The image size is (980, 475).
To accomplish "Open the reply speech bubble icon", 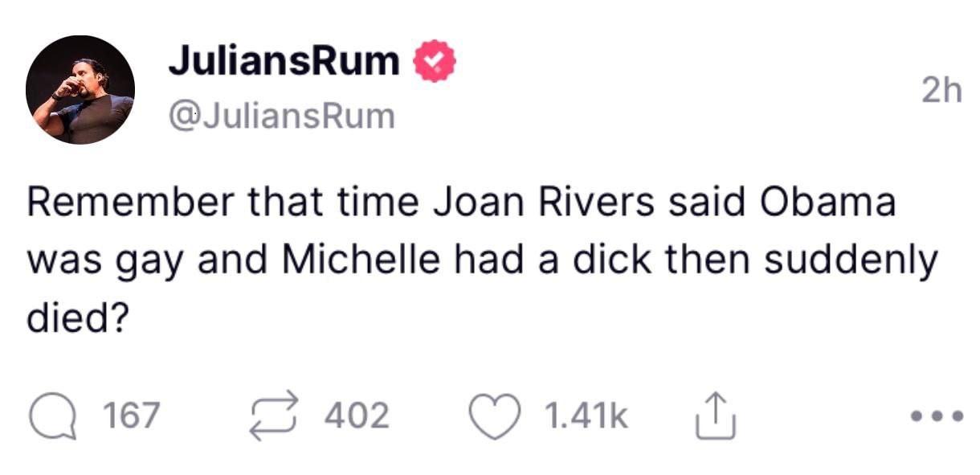I will click(x=51, y=417).
